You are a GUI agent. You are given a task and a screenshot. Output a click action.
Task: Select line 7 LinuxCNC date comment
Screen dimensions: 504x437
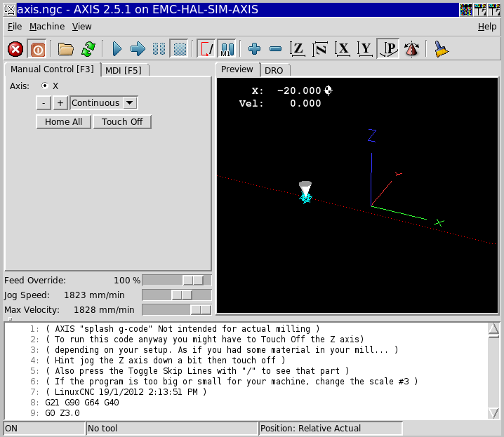click(126, 391)
